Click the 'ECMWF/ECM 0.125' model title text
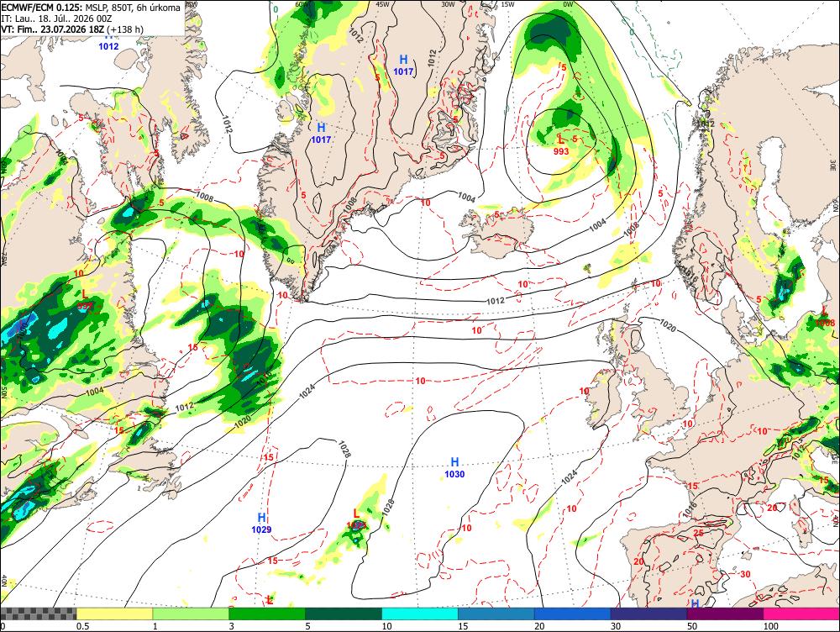 (x=42, y=8)
